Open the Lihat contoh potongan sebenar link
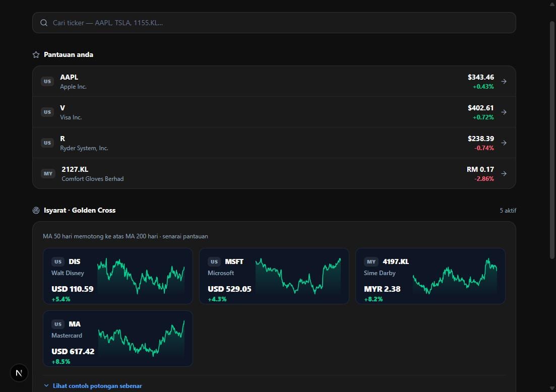 coord(97,385)
